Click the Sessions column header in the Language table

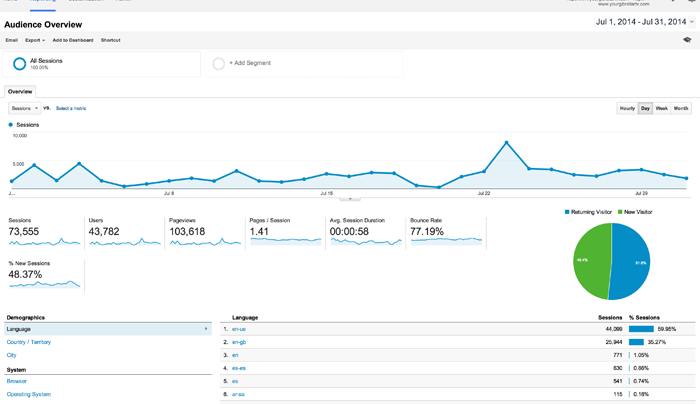pyautogui.click(x=610, y=317)
